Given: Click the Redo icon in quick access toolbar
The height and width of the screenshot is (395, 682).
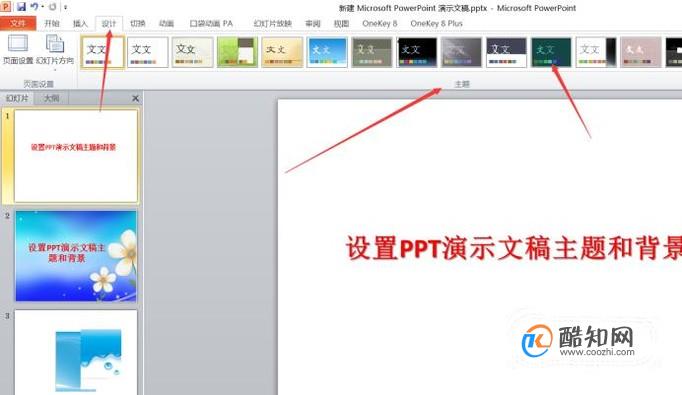Looking at the screenshot, I should tap(53, 7).
